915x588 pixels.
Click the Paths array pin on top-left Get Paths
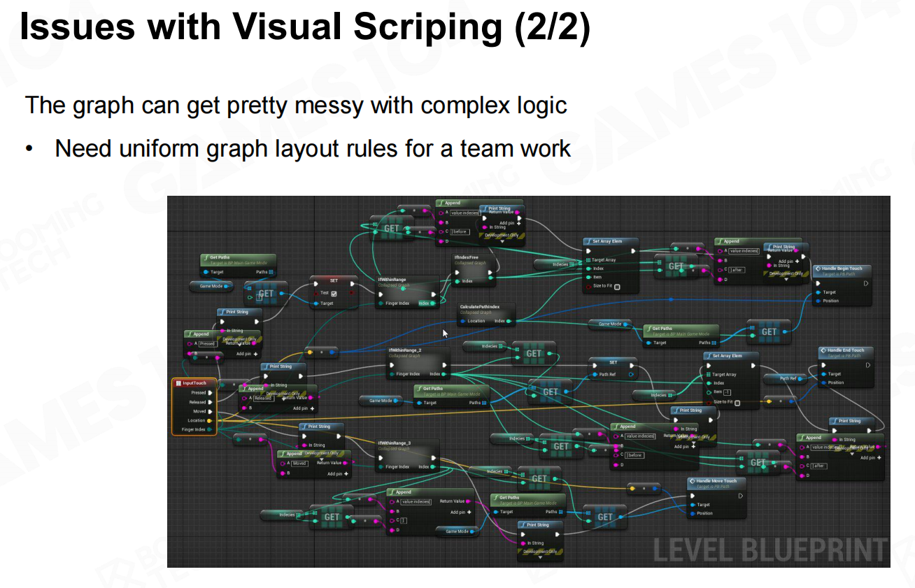coord(270,272)
